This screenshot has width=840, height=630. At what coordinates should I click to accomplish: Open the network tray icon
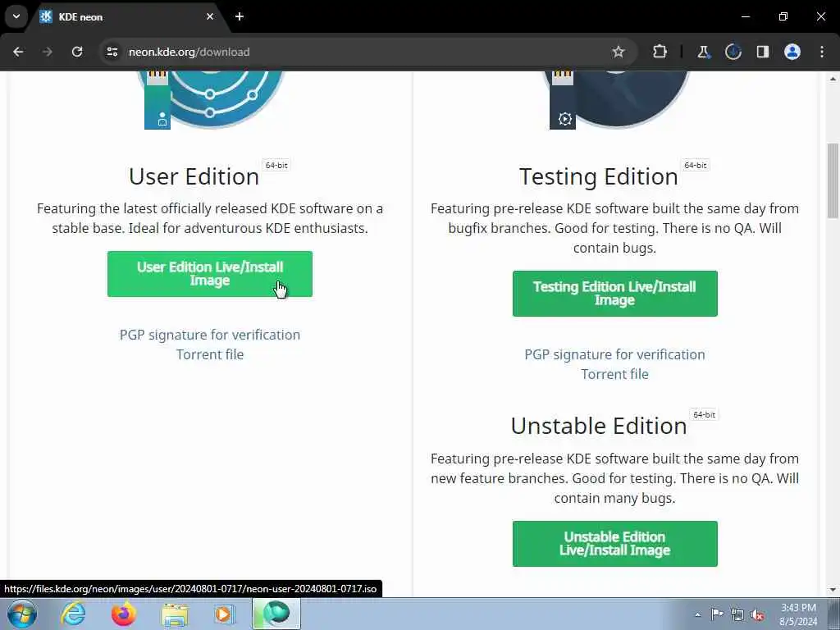coord(737,614)
